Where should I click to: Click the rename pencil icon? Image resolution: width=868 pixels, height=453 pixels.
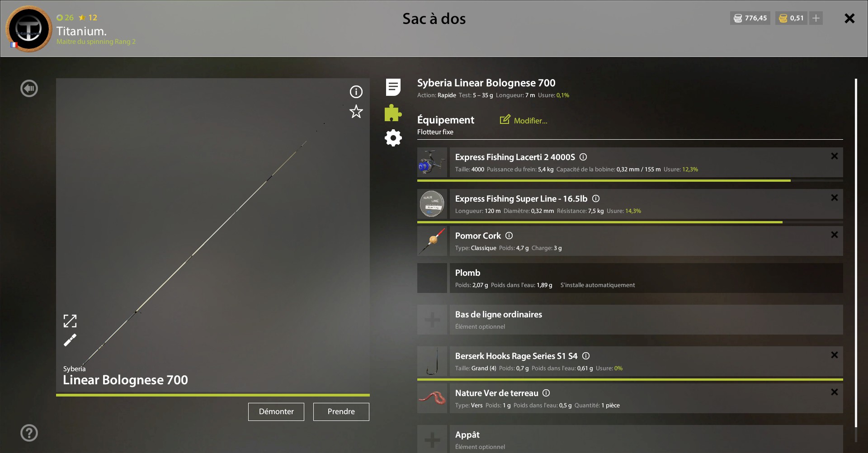70,340
